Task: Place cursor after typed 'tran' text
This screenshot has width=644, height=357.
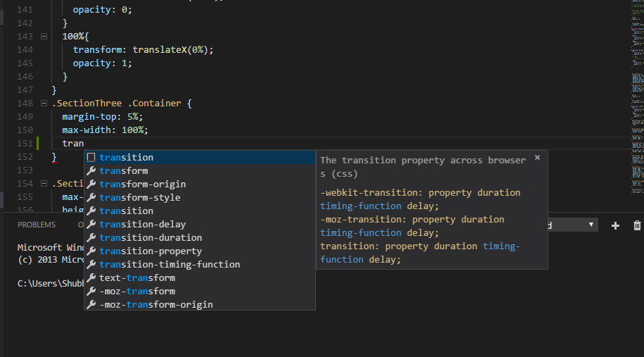Action: 84,144
